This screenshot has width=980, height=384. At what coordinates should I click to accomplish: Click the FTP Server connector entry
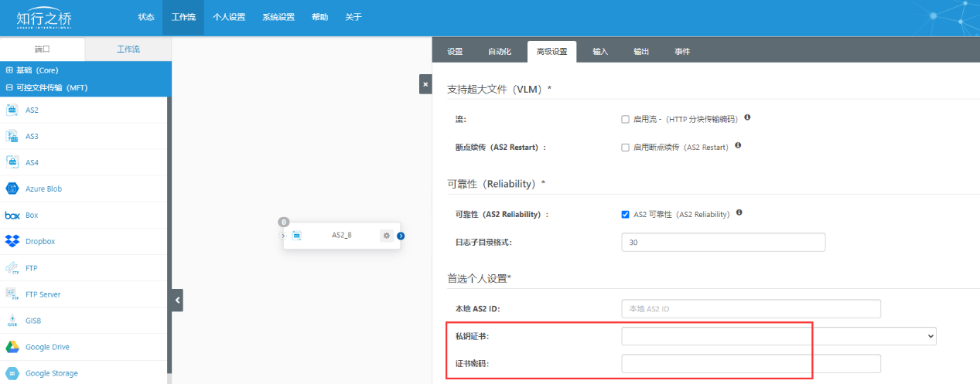43,294
